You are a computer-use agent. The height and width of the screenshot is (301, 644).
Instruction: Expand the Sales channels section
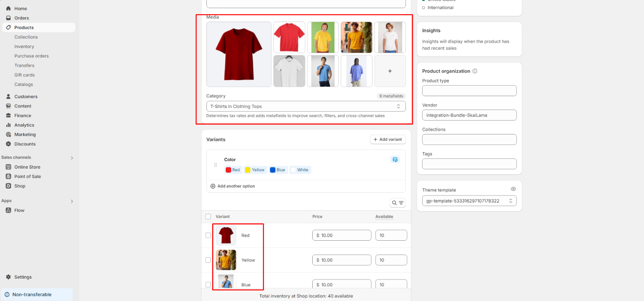(72, 158)
